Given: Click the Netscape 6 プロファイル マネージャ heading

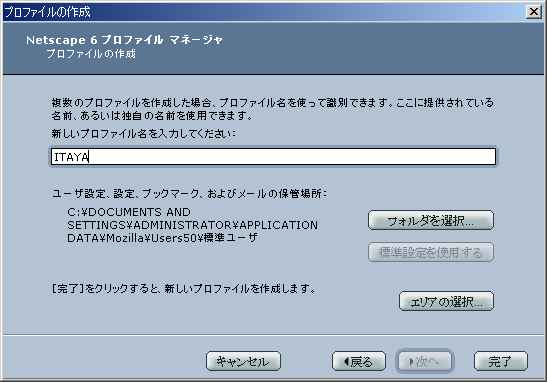Looking at the screenshot, I should (125, 40).
